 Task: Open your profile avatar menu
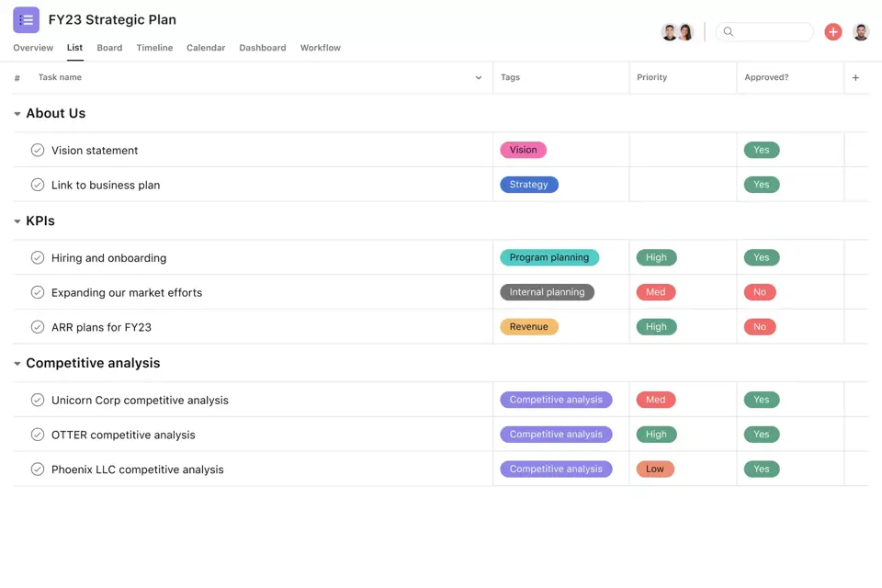[861, 30]
